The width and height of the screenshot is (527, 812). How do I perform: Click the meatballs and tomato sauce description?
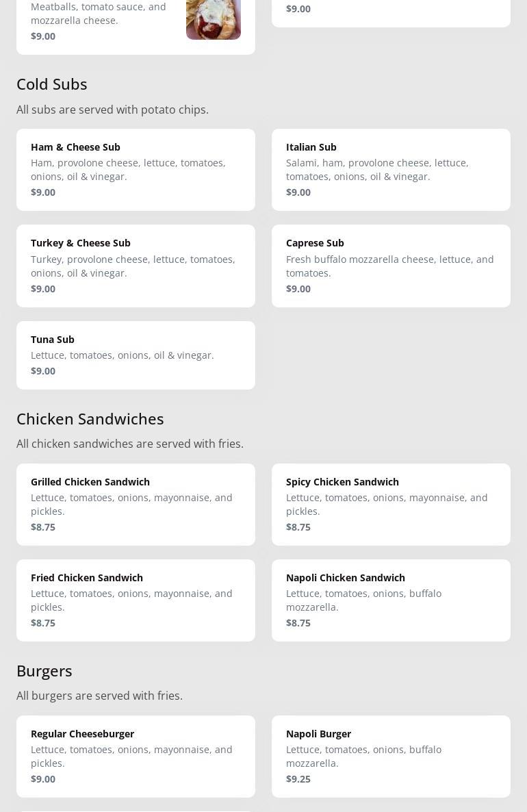[x=99, y=13]
